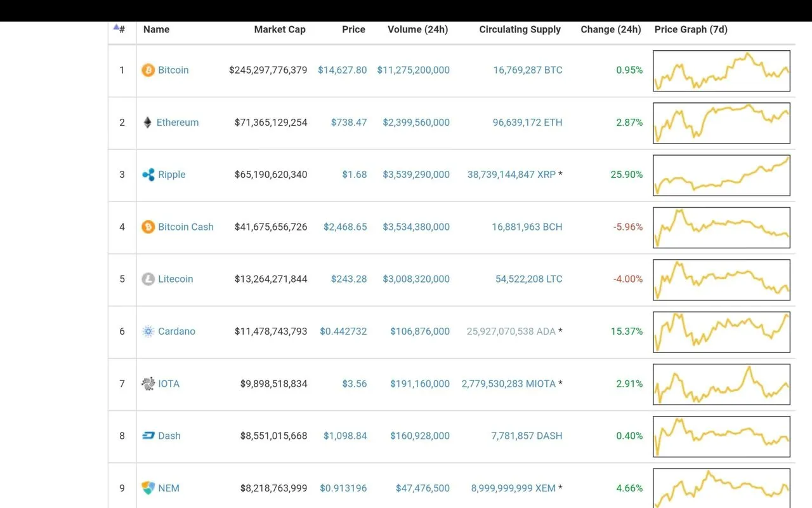Click NEM price $0.913196
The image size is (812, 508).
coord(343,488)
